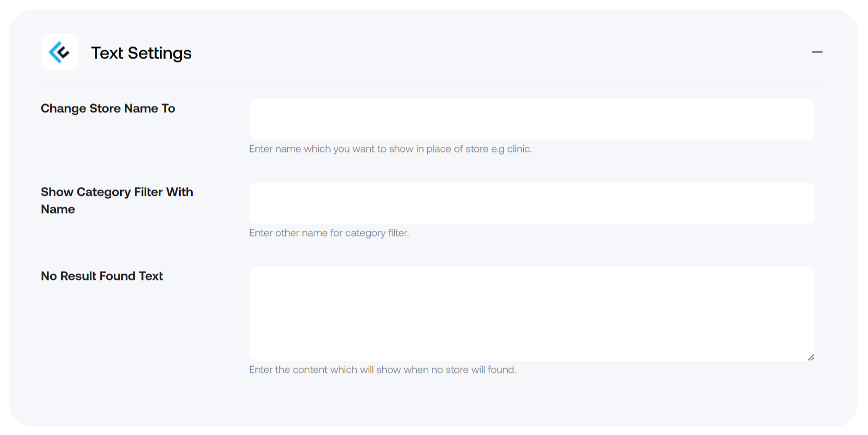Click the no store found helper text

(x=382, y=370)
